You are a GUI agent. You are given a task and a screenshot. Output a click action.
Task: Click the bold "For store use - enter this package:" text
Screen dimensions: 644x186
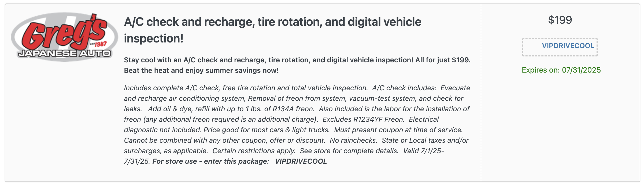(211, 161)
